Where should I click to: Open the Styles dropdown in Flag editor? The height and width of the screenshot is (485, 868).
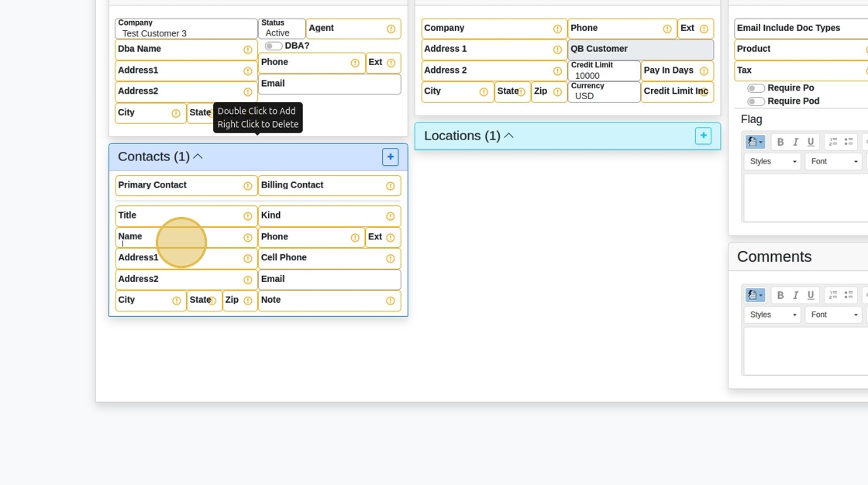click(x=772, y=161)
